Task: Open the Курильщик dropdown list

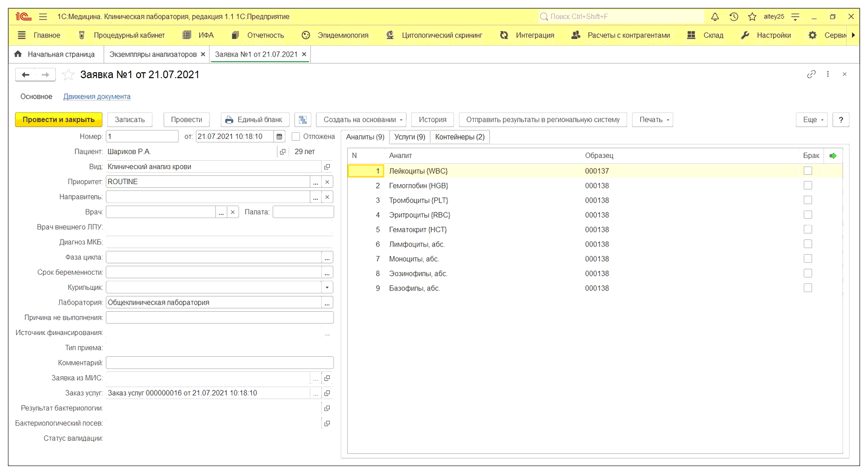Action: click(327, 288)
